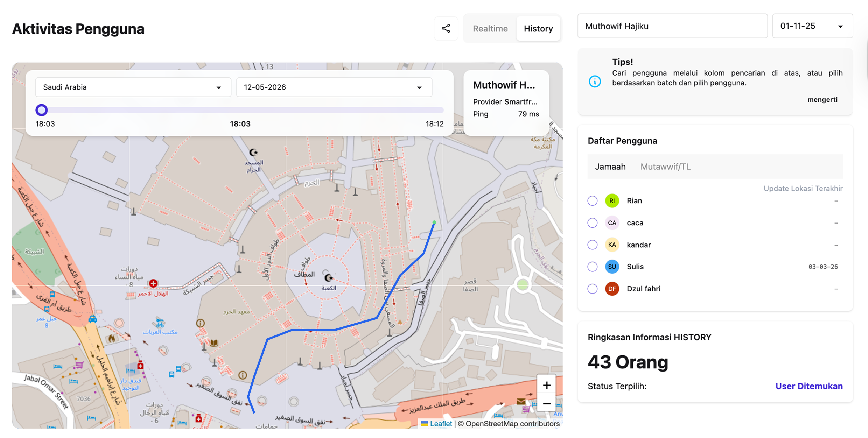This screenshot has height=438, width=868.
Task: Click the mail envelope icon on the map
Action: click(x=521, y=401)
